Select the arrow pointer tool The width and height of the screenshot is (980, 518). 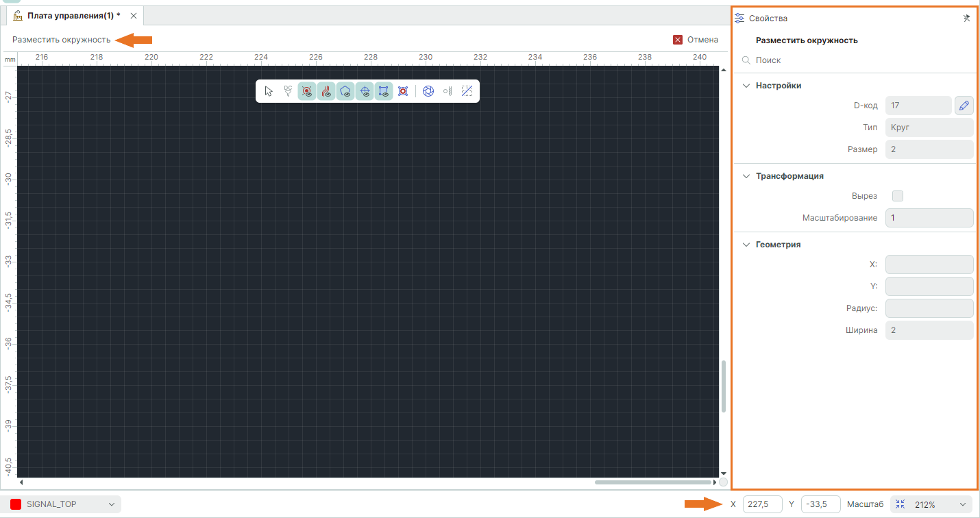pyautogui.click(x=269, y=91)
